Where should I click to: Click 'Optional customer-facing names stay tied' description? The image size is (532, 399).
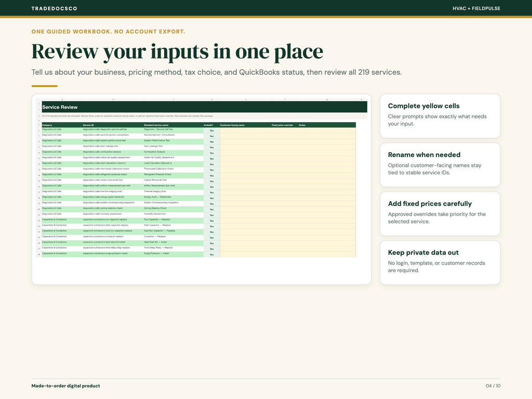435,169
